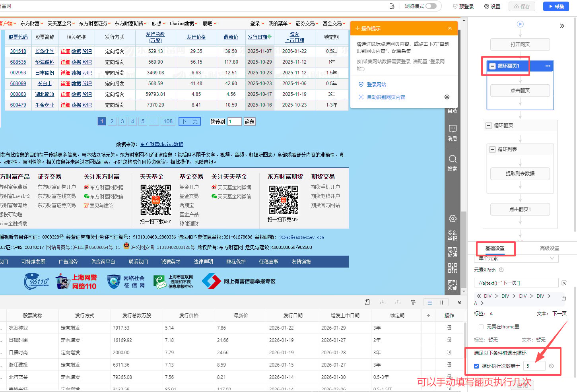
Task: Switch to 基础设置 tab
Action: pyautogui.click(x=495, y=248)
